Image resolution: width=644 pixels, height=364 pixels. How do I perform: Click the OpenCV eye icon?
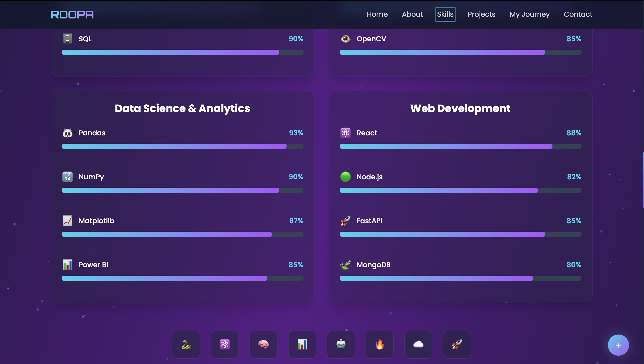click(345, 39)
